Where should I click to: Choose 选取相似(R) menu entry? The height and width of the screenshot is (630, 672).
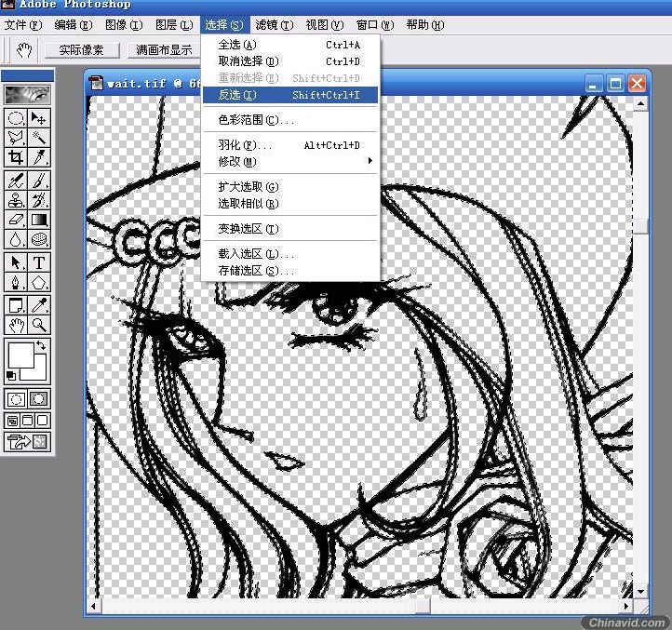290,204
